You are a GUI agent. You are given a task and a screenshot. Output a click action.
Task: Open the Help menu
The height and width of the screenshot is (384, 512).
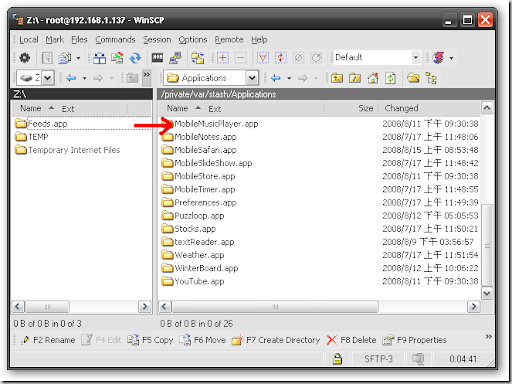tap(259, 40)
